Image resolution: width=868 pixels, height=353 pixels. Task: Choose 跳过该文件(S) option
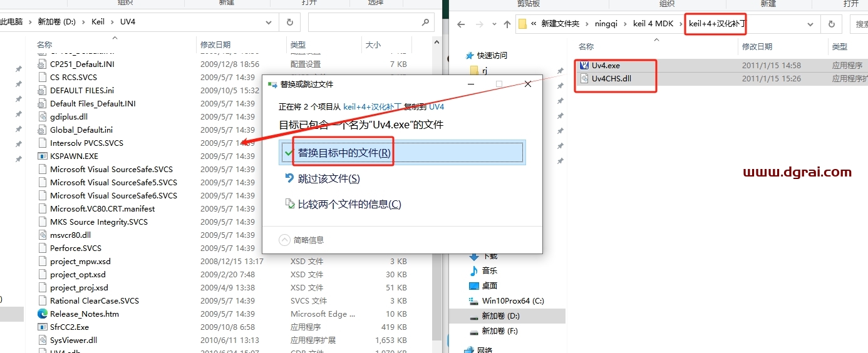[329, 178]
